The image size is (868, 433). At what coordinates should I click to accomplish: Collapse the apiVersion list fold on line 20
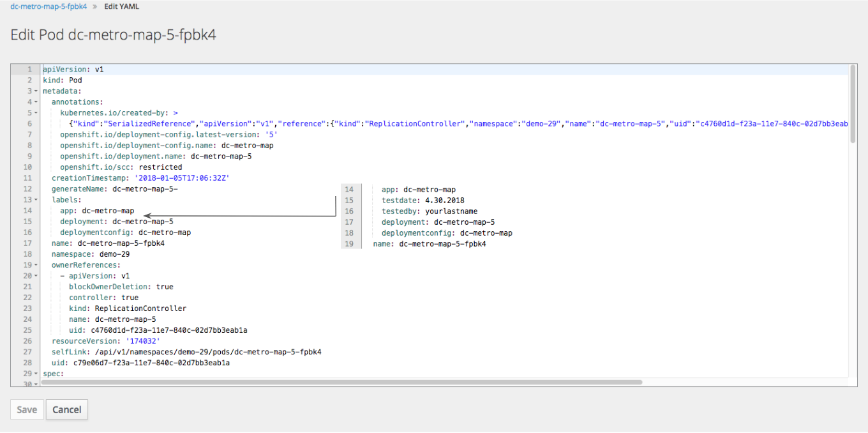point(36,276)
